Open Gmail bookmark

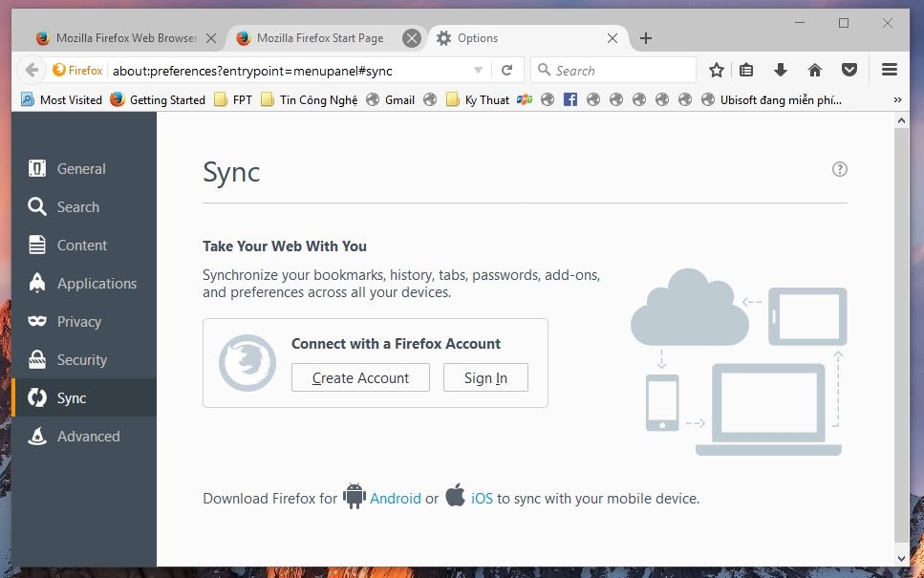pyautogui.click(x=391, y=99)
